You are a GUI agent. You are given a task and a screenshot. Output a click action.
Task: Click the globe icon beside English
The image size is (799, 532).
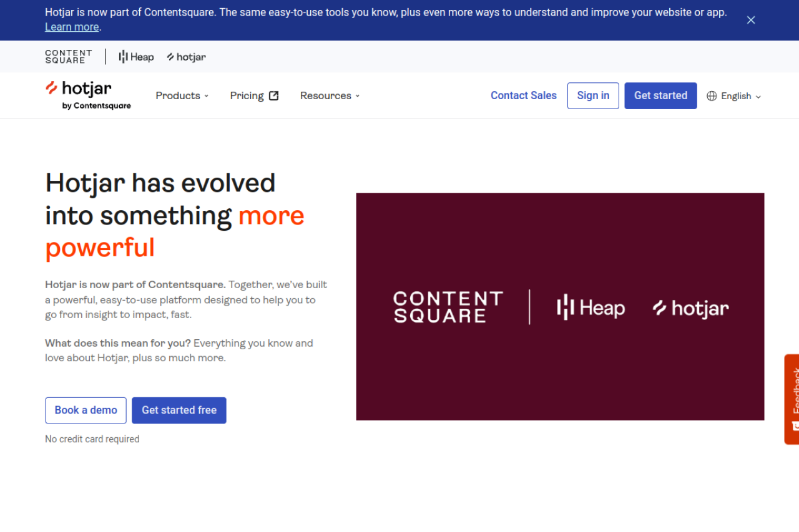(712, 95)
